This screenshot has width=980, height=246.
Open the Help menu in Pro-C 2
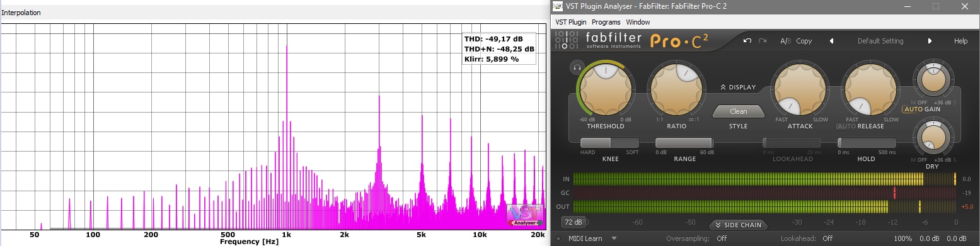click(x=960, y=41)
